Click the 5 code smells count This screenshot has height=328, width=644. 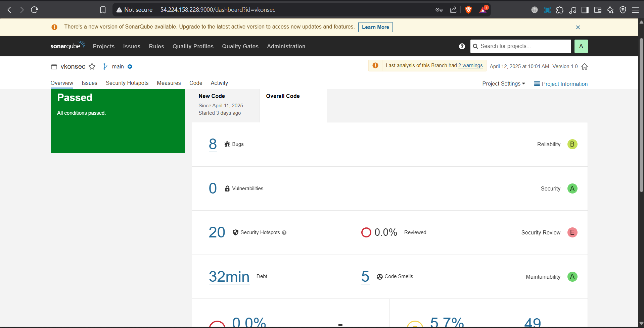pyautogui.click(x=365, y=277)
